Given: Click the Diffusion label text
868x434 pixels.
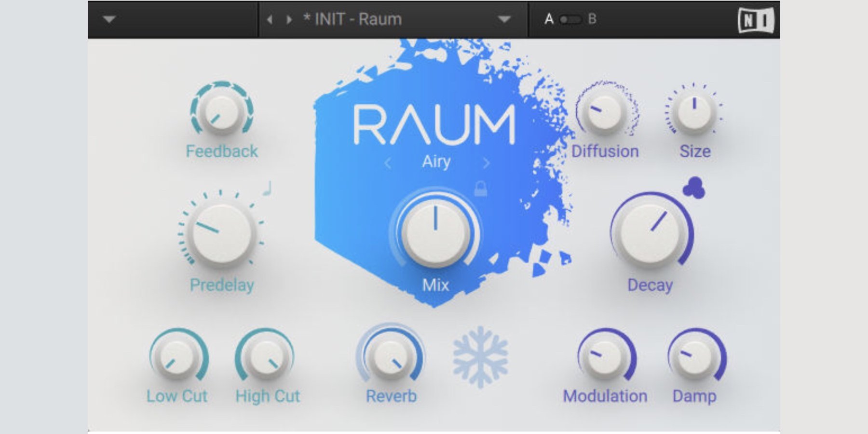Looking at the screenshot, I should tap(605, 151).
